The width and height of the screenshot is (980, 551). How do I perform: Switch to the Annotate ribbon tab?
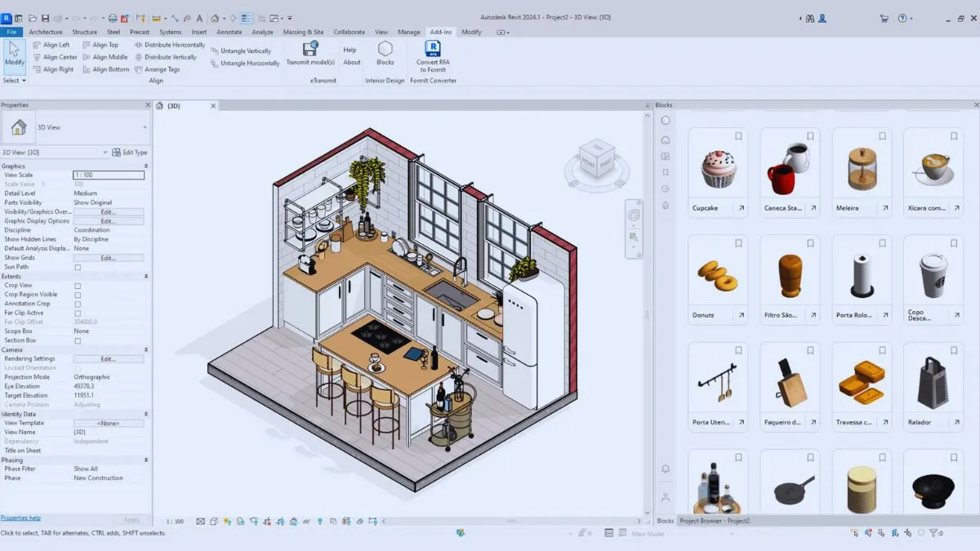click(x=229, y=32)
